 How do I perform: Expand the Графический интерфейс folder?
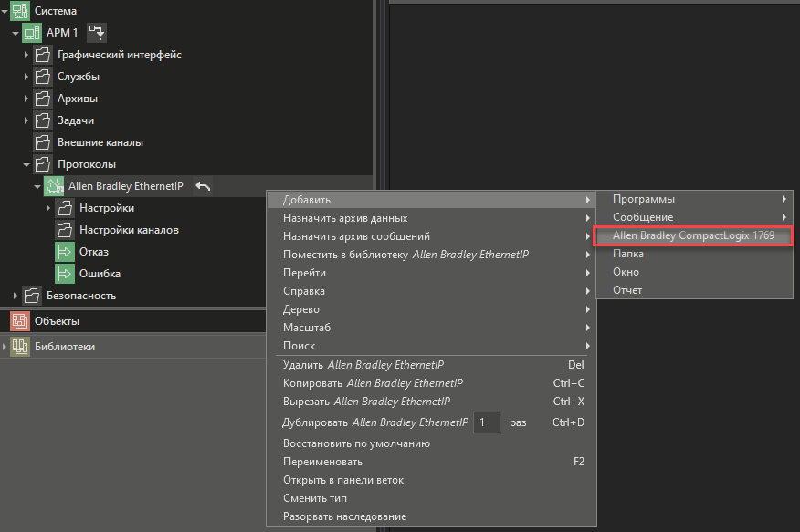[x=26, y=55]
